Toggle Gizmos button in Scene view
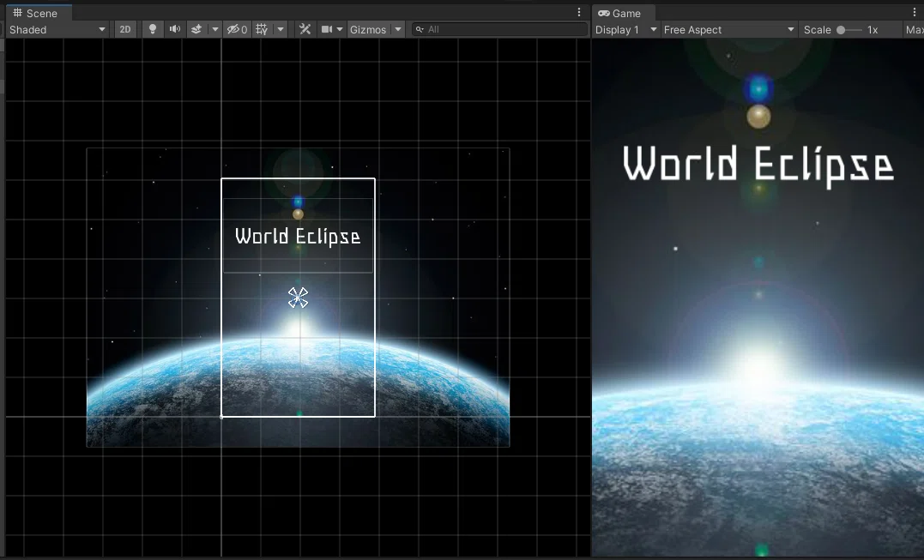924x560 pixels. point(368,29)
